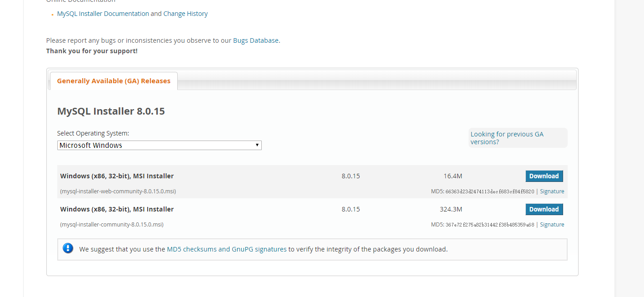
Task: Select the Generally Available (GA) Releases tab
Action: 114,81
